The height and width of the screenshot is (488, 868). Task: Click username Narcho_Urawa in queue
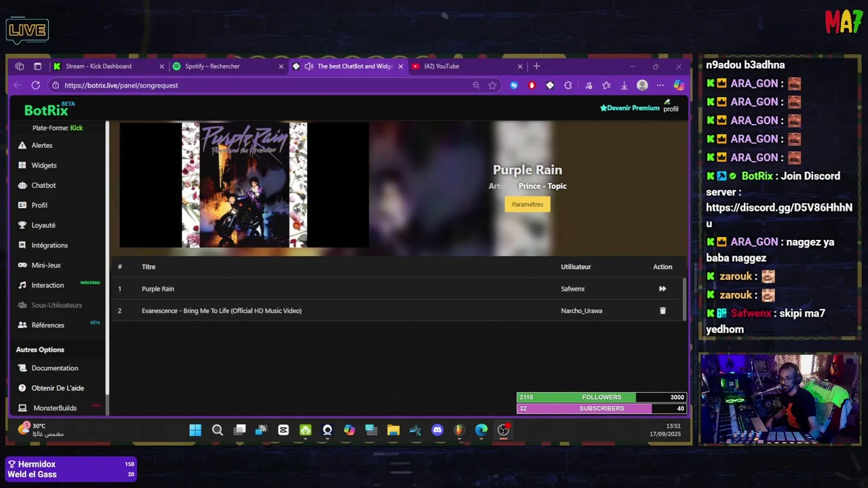pos(581,310)
